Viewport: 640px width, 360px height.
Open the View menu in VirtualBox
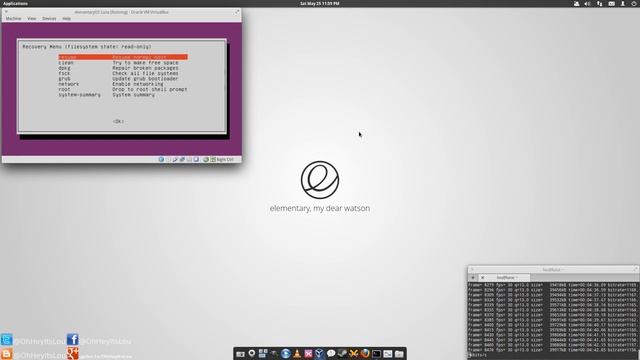pyautogui.click(x=31, y=18)
